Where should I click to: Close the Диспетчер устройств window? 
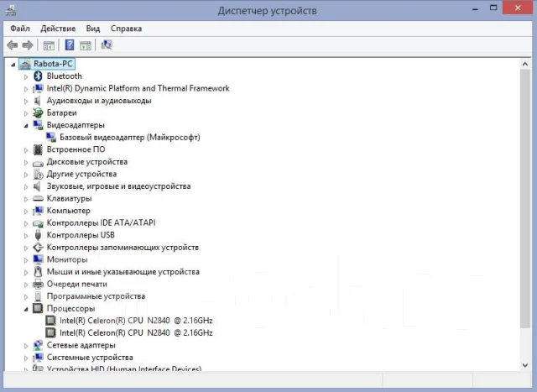(518, 8)
